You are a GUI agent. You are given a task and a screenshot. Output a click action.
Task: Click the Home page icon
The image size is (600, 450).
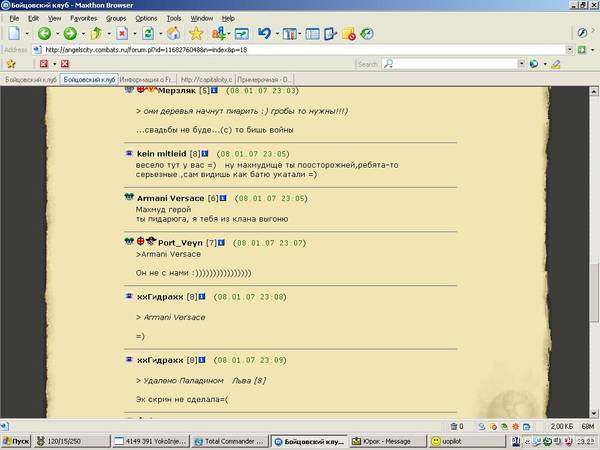point(173,33)
